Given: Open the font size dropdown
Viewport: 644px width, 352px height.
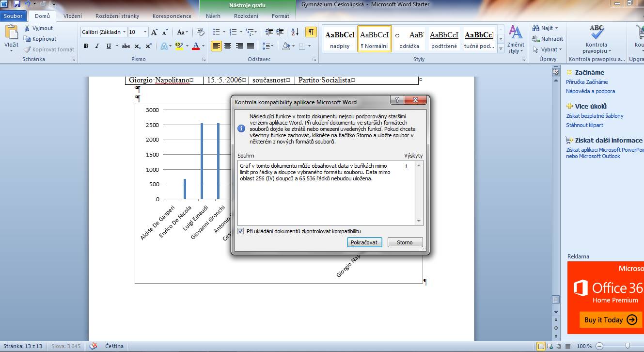Looking at the screenshot, I should point(145,32).
